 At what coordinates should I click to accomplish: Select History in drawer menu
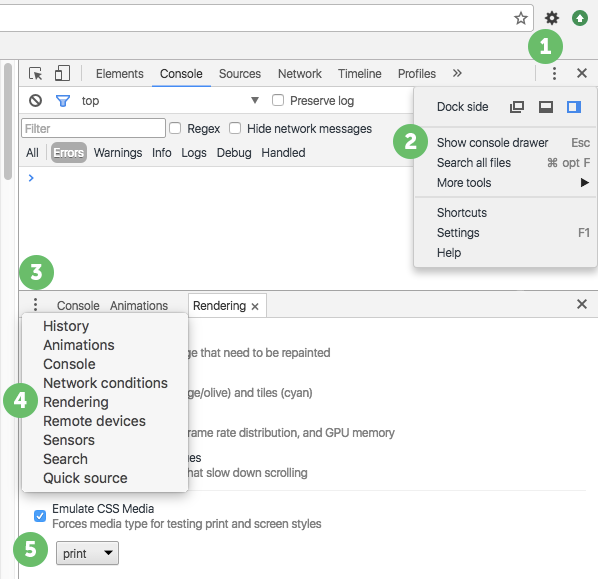coord(105,326)
